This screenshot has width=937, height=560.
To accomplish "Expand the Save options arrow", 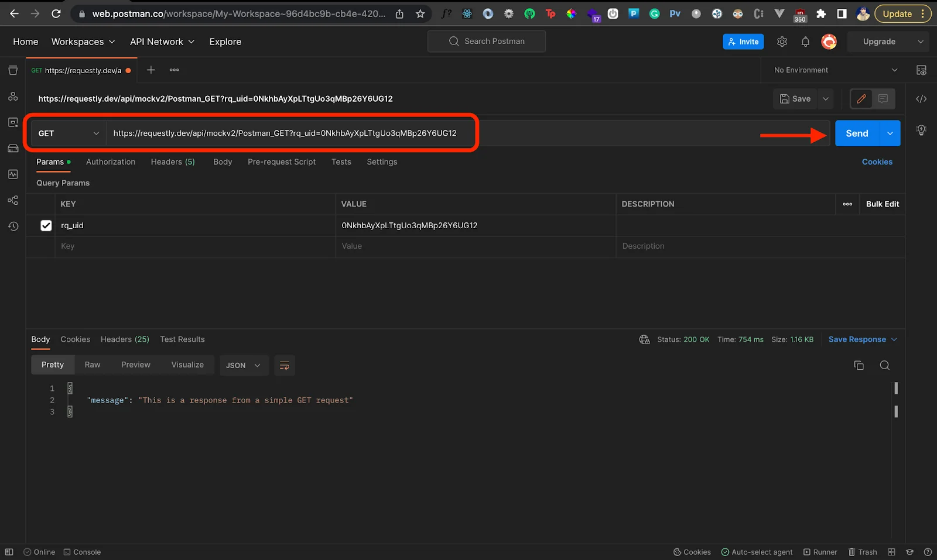I will pyautogui.click(x=826, y=99).
